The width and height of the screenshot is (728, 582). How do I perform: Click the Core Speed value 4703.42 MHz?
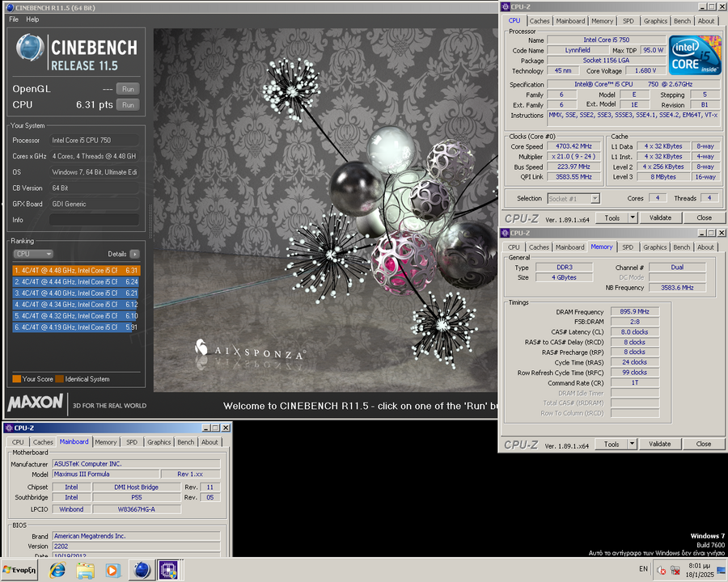pyautogui.click(x=574, y=146)
